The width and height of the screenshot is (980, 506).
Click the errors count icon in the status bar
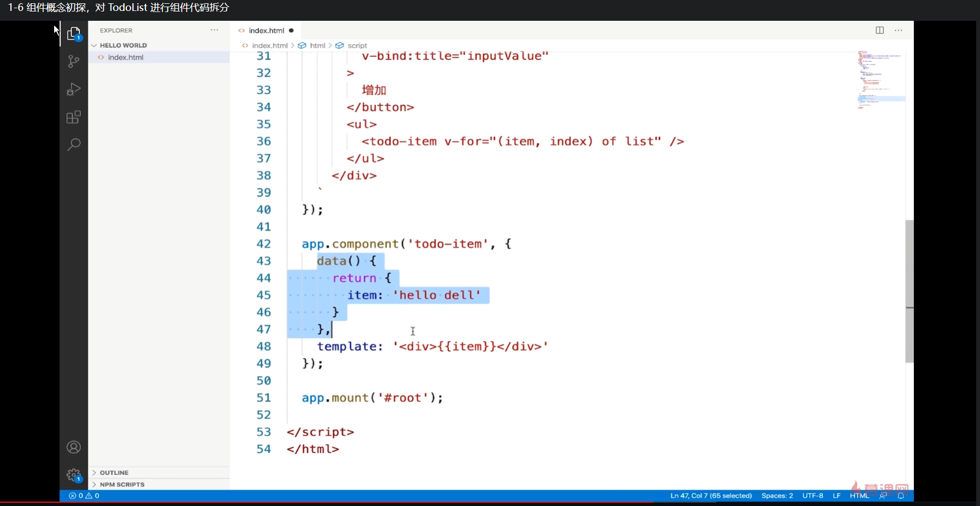72,496
